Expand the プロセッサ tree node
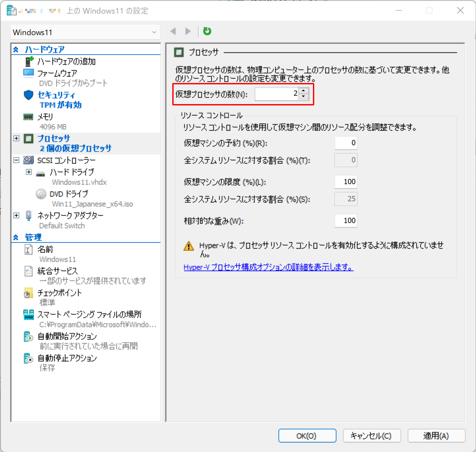 [16, 138]
